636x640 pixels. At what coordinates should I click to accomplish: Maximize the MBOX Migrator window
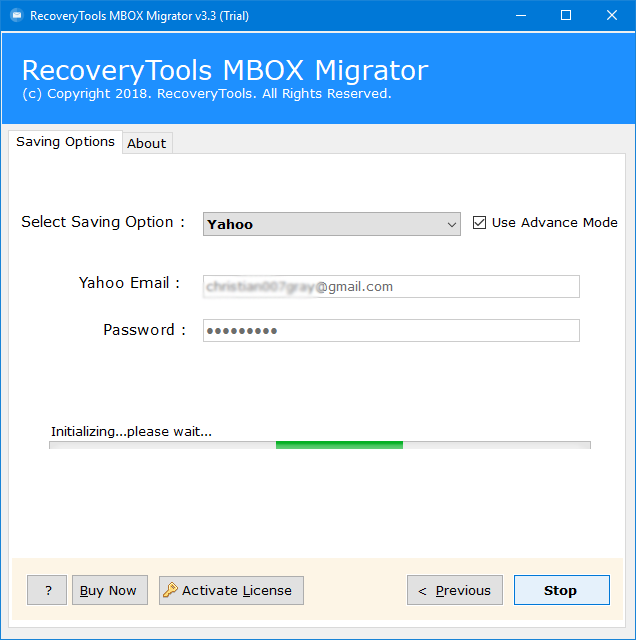[x=566, y=16]
